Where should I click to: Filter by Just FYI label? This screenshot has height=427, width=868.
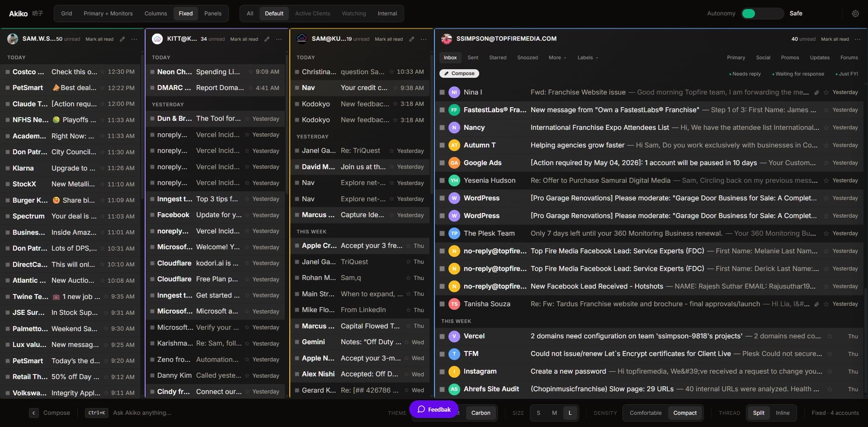[847, 74]
